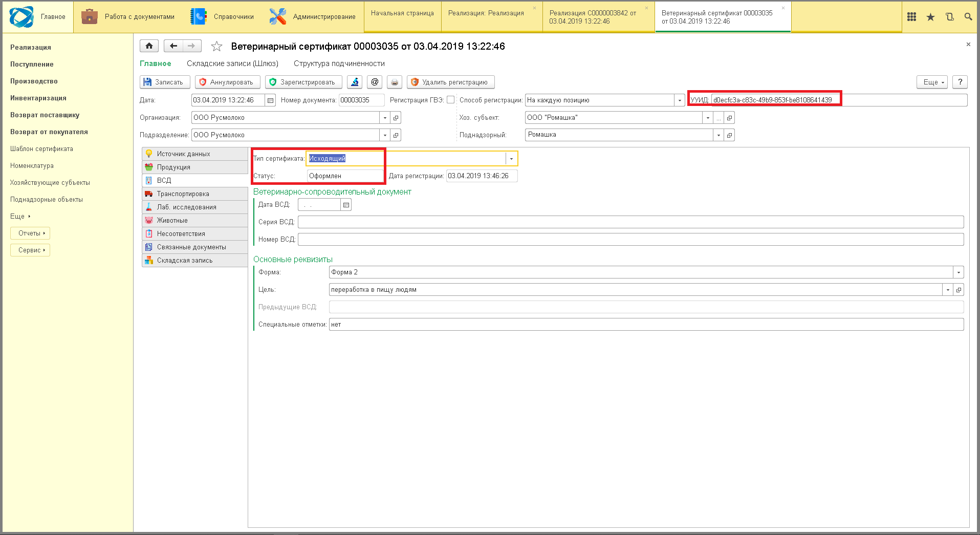Viewport: 980px width, 535px height.
Task: Open Складская запись section
Action: [195, 261]
